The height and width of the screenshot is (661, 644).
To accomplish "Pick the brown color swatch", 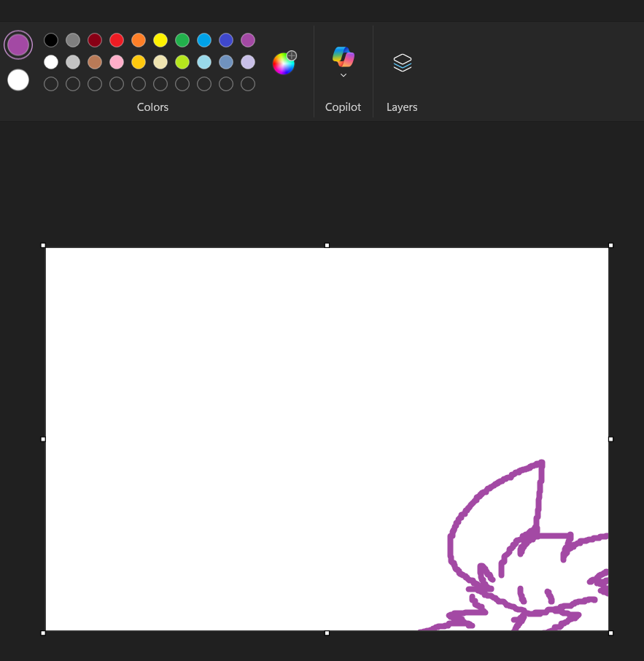I will point(95,62).
